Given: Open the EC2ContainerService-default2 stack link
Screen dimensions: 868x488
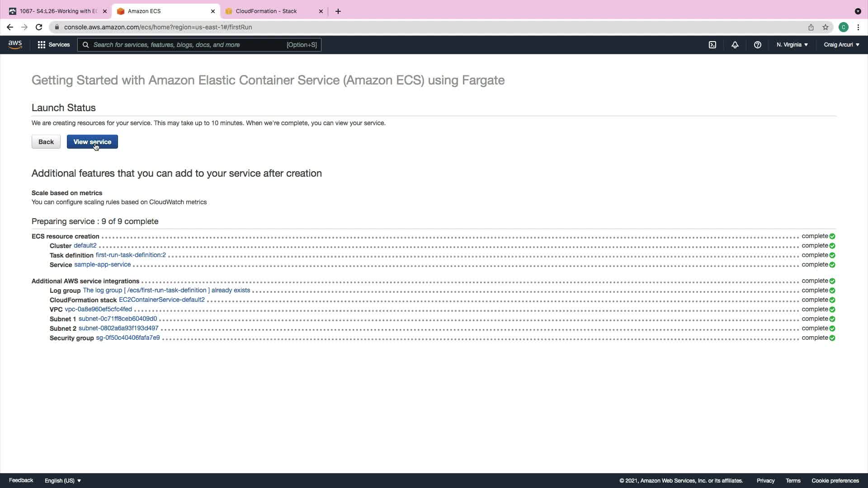Looking at the screenshot, I should [161, 300].
